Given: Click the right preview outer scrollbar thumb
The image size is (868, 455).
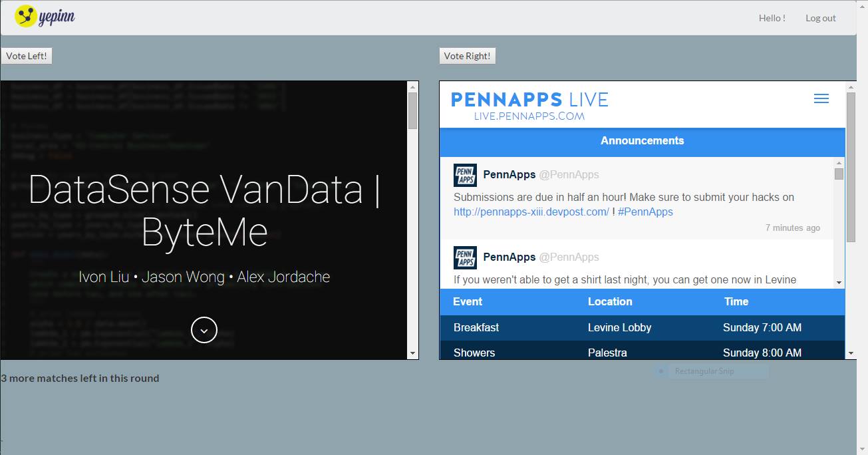Looking at the screenshot, I should pos(851,167).
